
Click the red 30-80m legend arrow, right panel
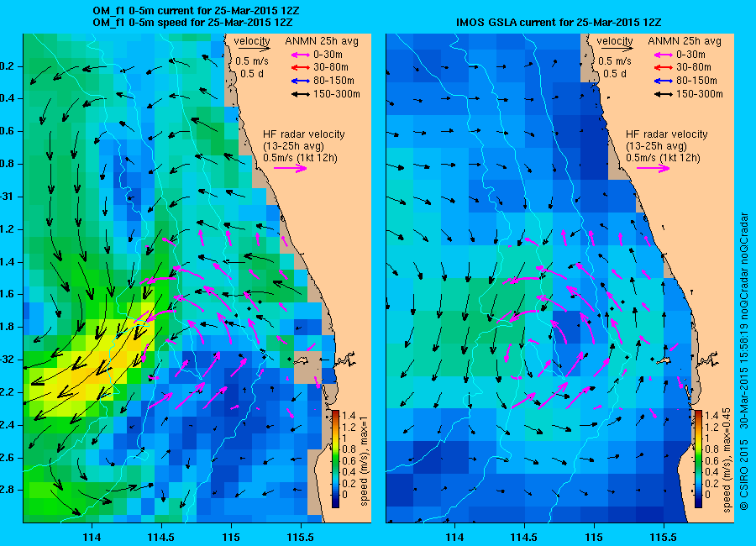coord(664,67)
